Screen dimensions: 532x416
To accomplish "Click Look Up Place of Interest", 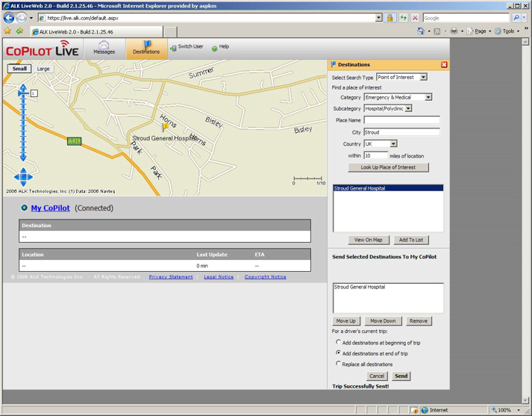I will point(388,167).
